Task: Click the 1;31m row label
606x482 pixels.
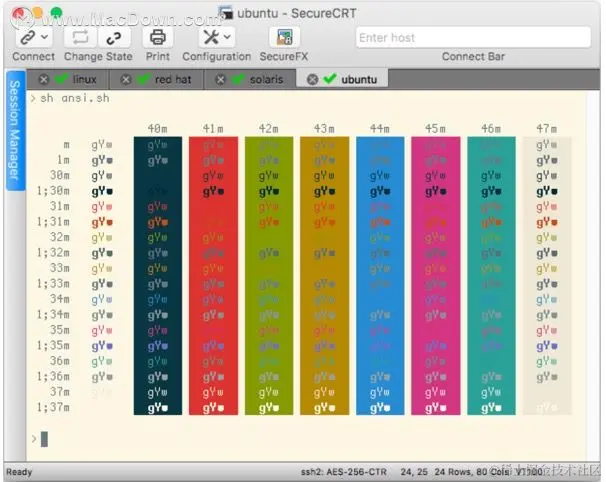Action: (x=53, y=222)
